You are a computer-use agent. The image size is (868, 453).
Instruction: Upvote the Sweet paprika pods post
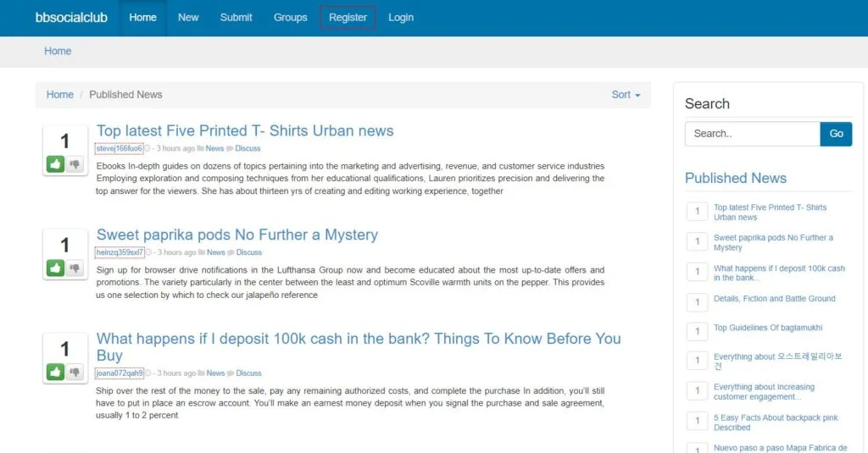coord(55,268)
